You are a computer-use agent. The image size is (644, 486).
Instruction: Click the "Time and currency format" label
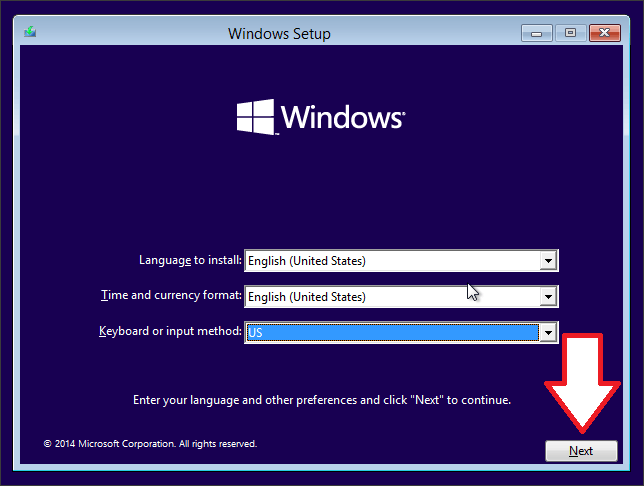point(171,296)
